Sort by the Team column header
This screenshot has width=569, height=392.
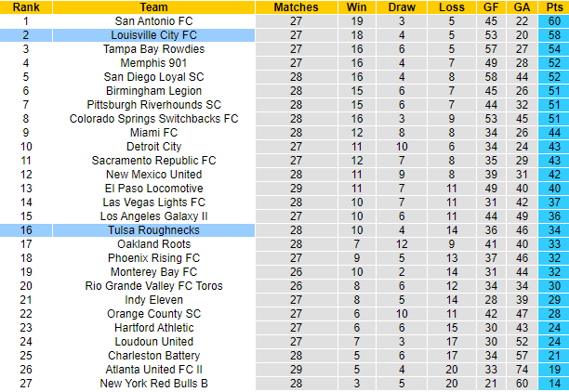tap(153, 7)
